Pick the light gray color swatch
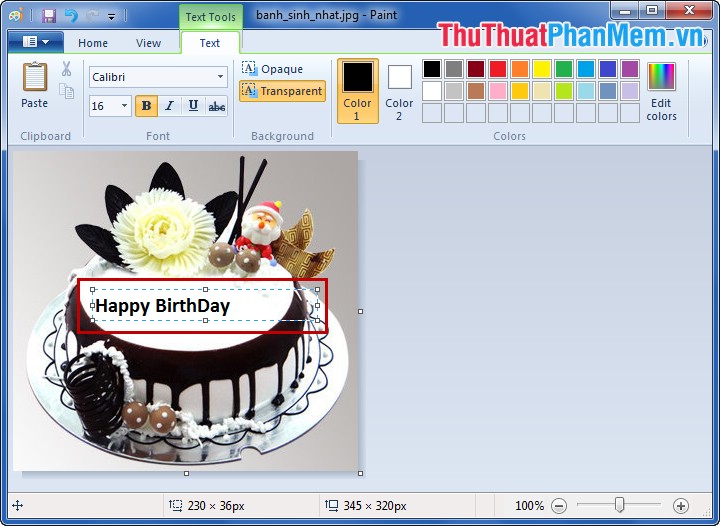Viewport: 720px width, 526px height. (454, 91)
